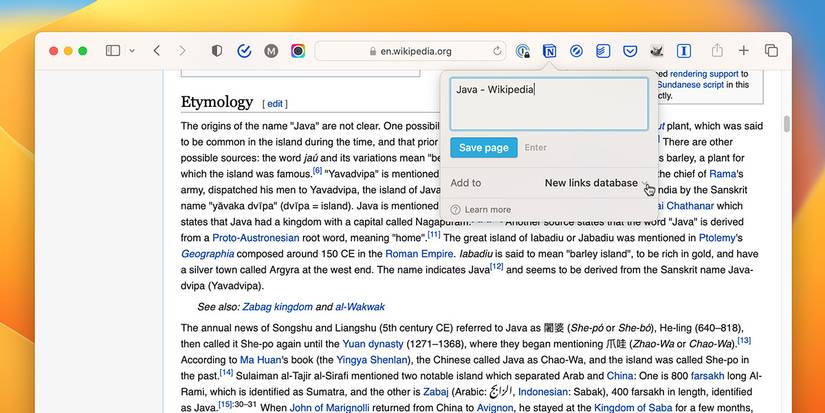Click the Zabaj link
This screenshot has height=413, width=825.
pos(436,392)
